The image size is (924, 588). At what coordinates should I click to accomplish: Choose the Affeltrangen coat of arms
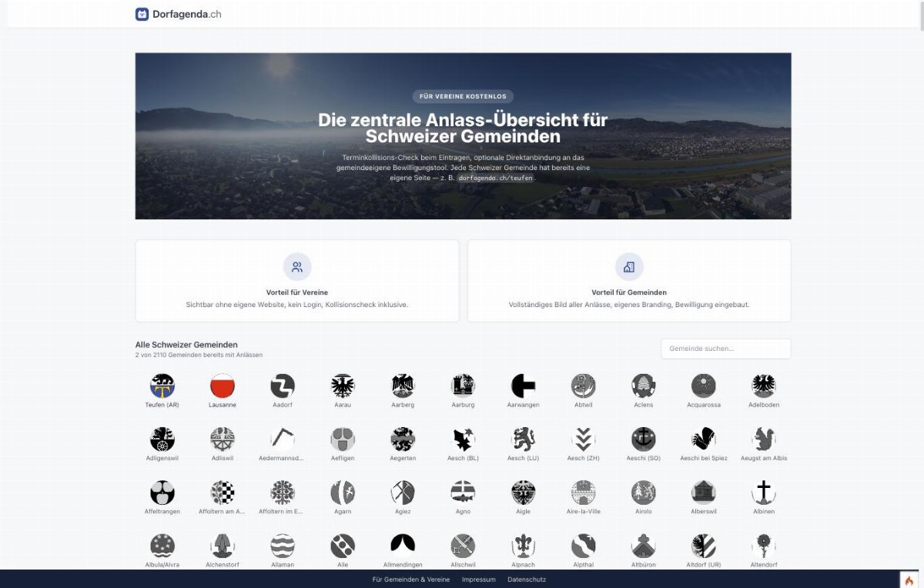point(162,493)
